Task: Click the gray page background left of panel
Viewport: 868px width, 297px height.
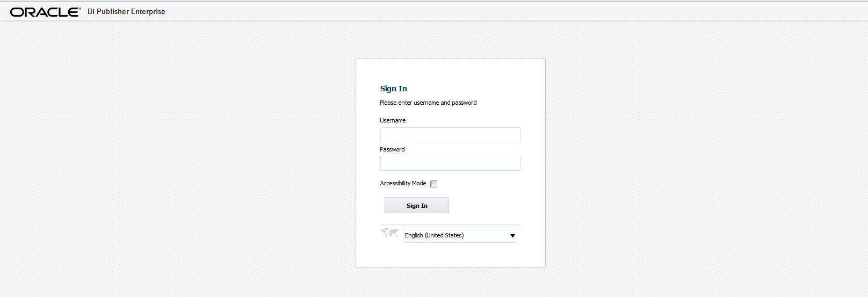Action: click(x=177, y=161)
